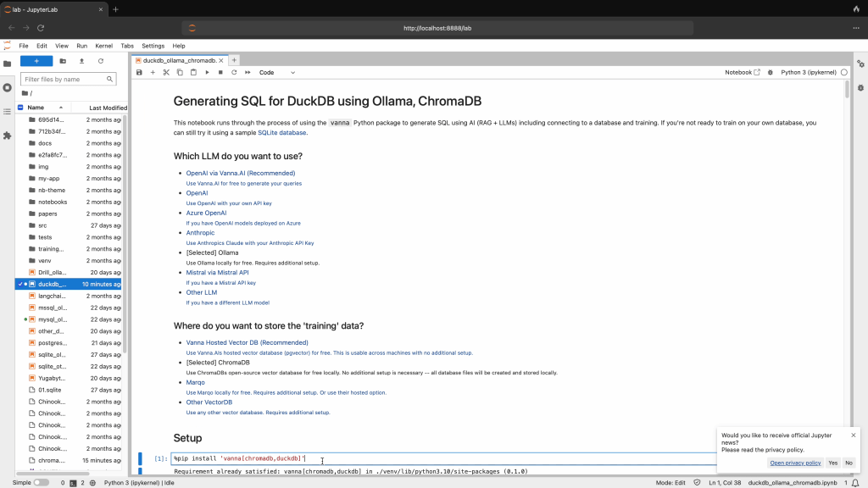Restart the kernel using the refresh icon

point(234,73)
